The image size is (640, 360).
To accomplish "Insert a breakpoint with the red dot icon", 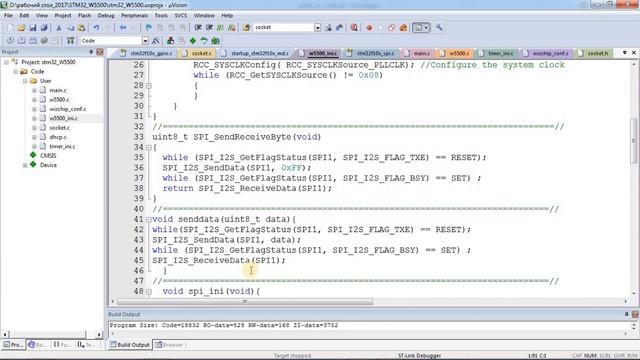I will tap(369, 28).
